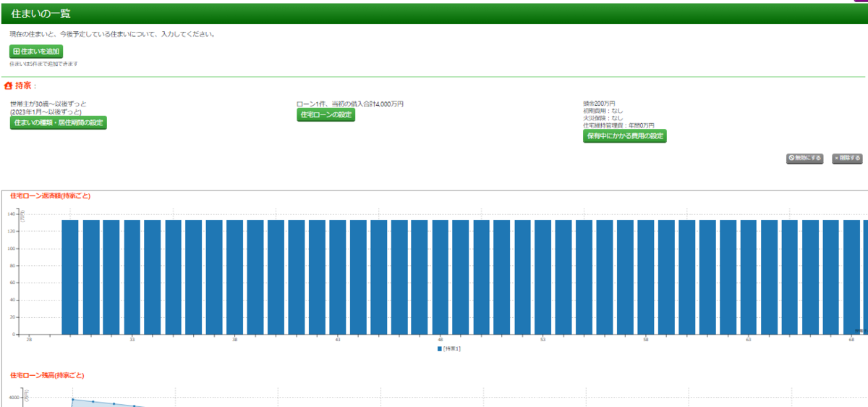Open 保有中にかかる費用の設定

(x=625, y=136)
